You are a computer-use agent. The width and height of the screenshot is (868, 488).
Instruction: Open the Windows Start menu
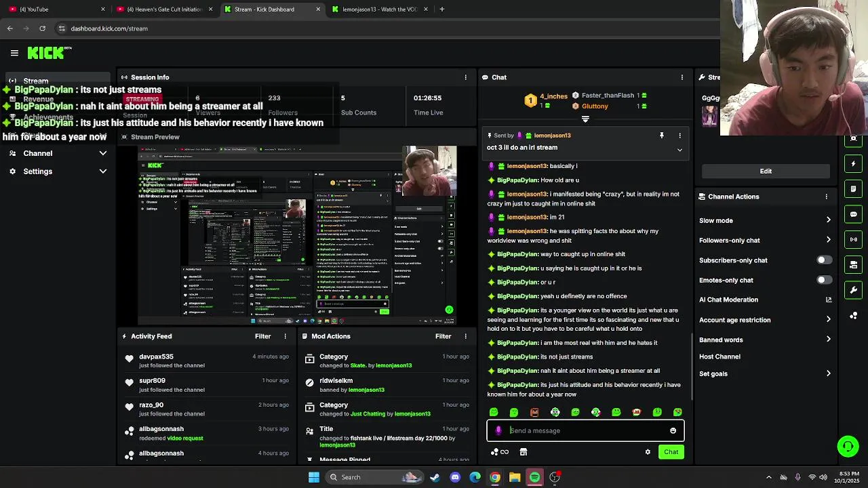(314, 477)
